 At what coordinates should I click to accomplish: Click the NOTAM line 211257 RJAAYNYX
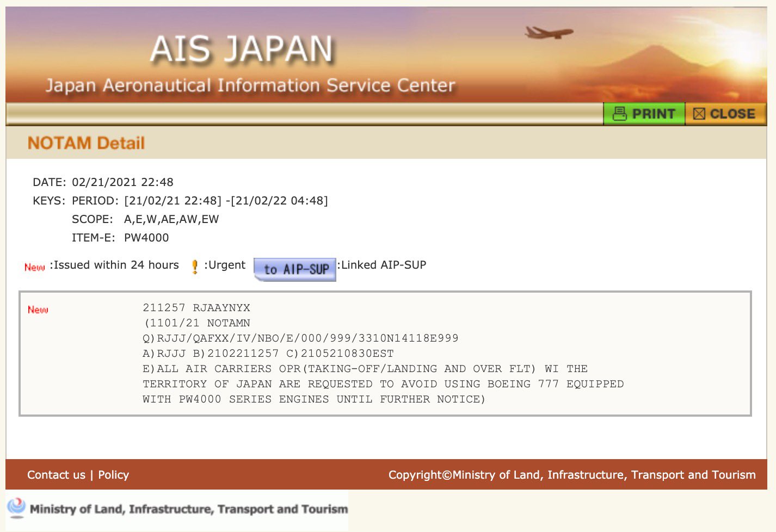pyautogui.click(x=196, y=308)
